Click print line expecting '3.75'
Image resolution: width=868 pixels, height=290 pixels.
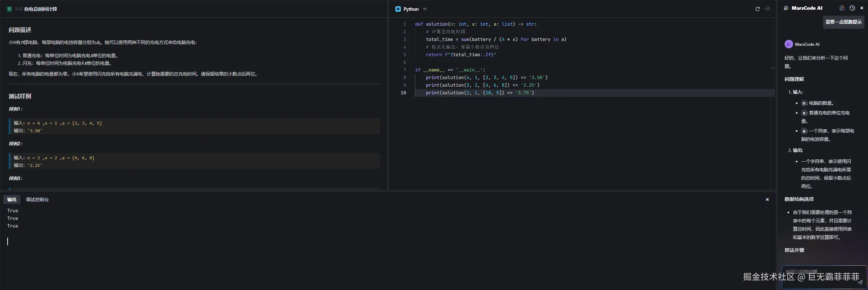(480, 93)
